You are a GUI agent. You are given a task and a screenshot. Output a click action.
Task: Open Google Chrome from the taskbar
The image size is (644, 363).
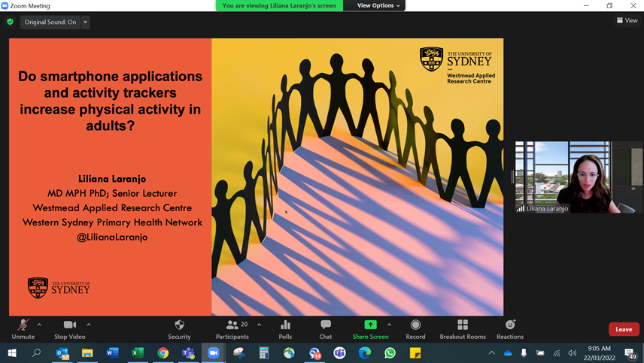point(163,352)
